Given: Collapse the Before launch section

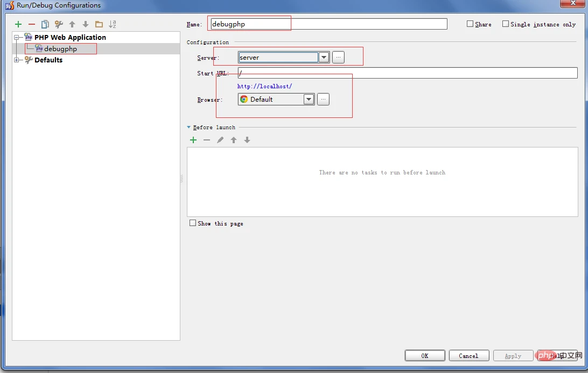Looking at the screenshot, I should coord(188,127).
